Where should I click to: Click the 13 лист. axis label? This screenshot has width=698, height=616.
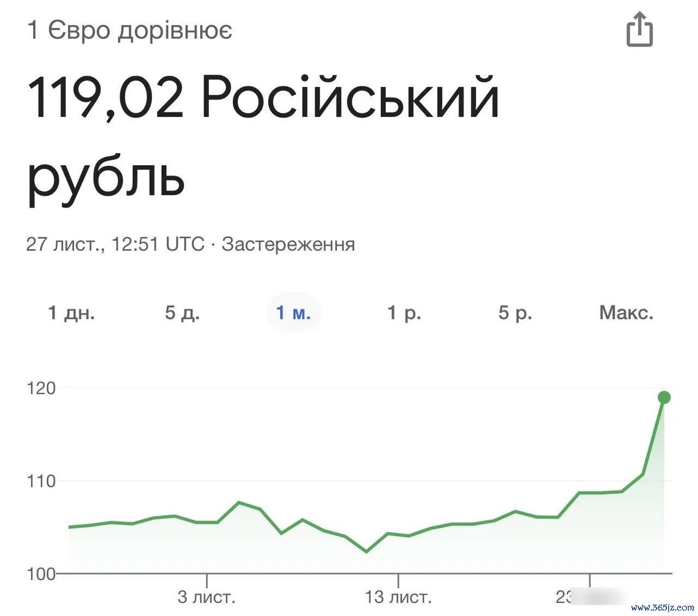coord(399,597)
